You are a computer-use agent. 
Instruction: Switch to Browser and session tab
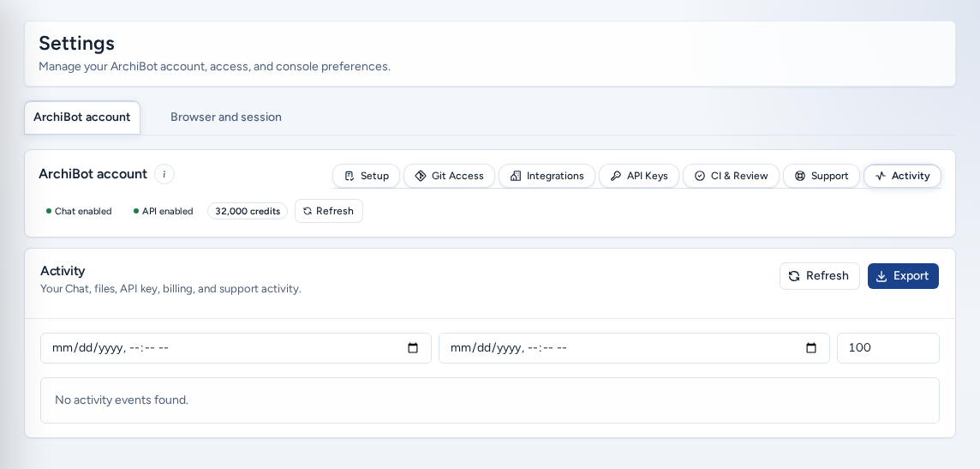[225, 117]
